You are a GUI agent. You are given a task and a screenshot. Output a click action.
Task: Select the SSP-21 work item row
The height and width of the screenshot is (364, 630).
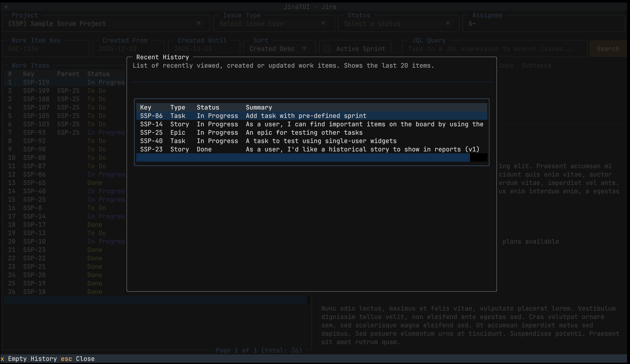[65, 266]
